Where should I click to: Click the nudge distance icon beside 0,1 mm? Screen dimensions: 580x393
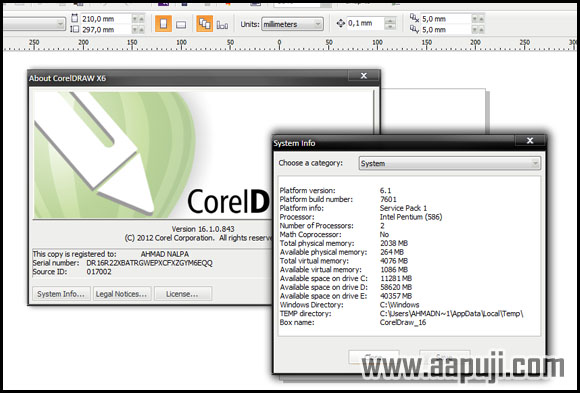click(x=340, y=23)
